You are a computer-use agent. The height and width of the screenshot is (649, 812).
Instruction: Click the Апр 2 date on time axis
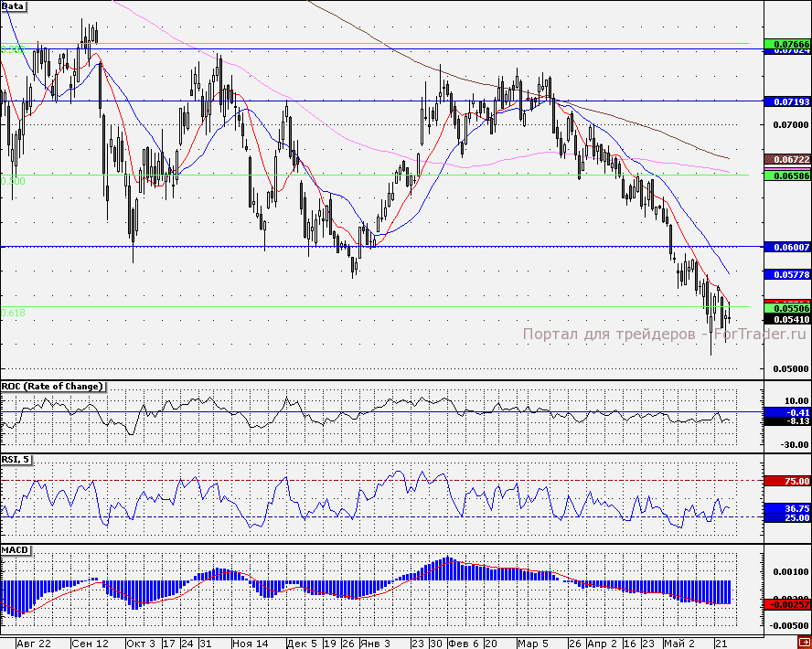click(603, 644)
